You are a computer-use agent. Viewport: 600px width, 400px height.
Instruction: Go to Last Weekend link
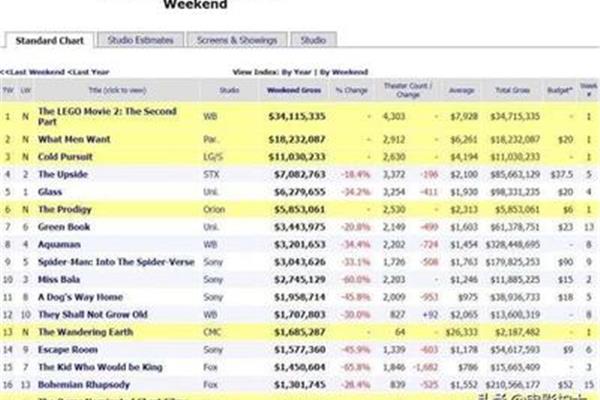click(32, 72)
